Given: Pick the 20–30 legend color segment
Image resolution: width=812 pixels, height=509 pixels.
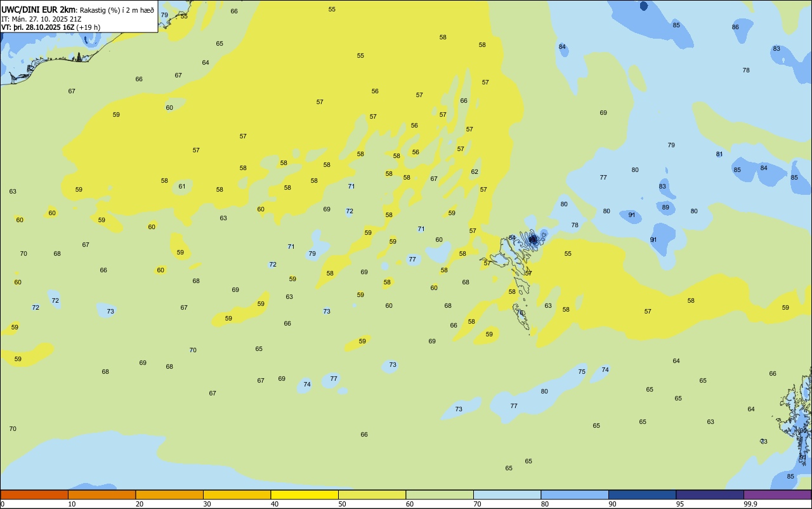Looking at the screenshot, I should [169, 494].
